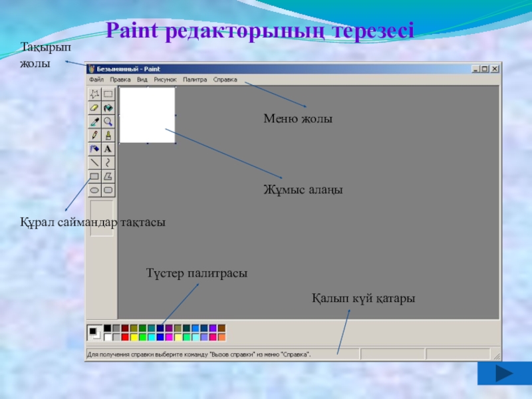
Task: Minimize the Paint window
Action: coord(475,69)
